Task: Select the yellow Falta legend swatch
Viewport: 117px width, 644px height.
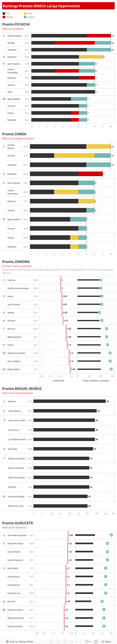Action: click(25, 13)
